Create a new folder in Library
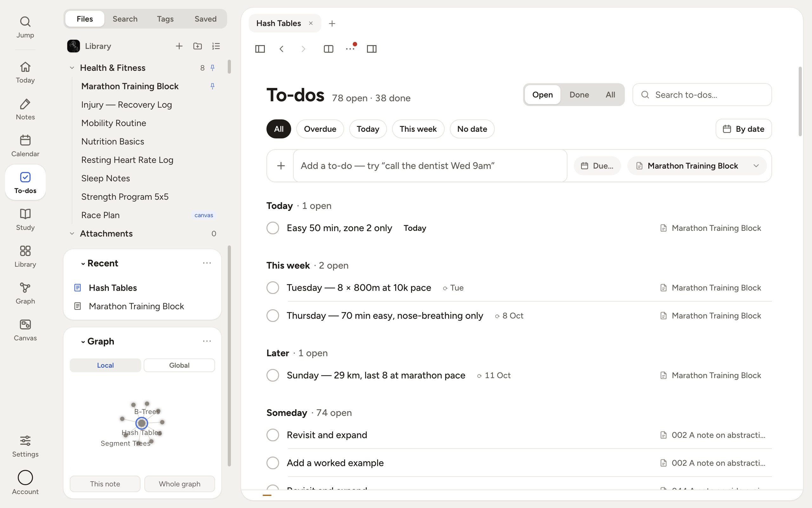The image size is (812, 508). coord(198,46)
